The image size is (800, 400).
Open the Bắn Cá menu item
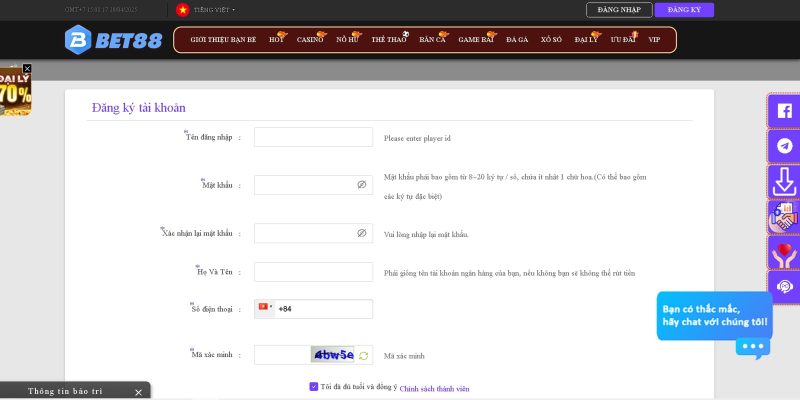click(x=432, y=40)
